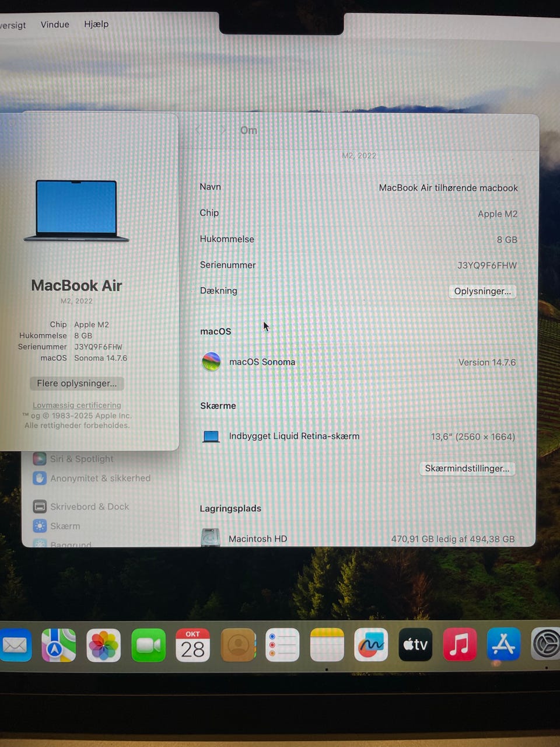Select the Siri & Spotlight sidebar icon
The height and width of the screenshot is (747, 560).
point(40,459)
